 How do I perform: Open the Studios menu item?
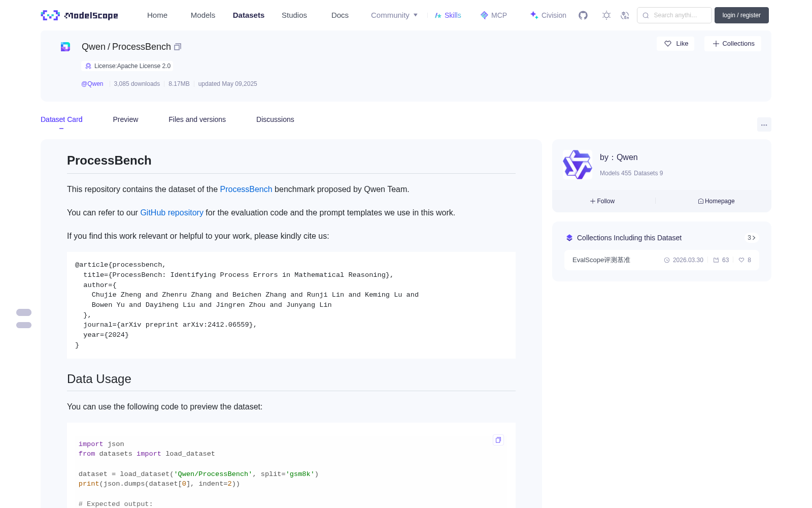[294, 15]
